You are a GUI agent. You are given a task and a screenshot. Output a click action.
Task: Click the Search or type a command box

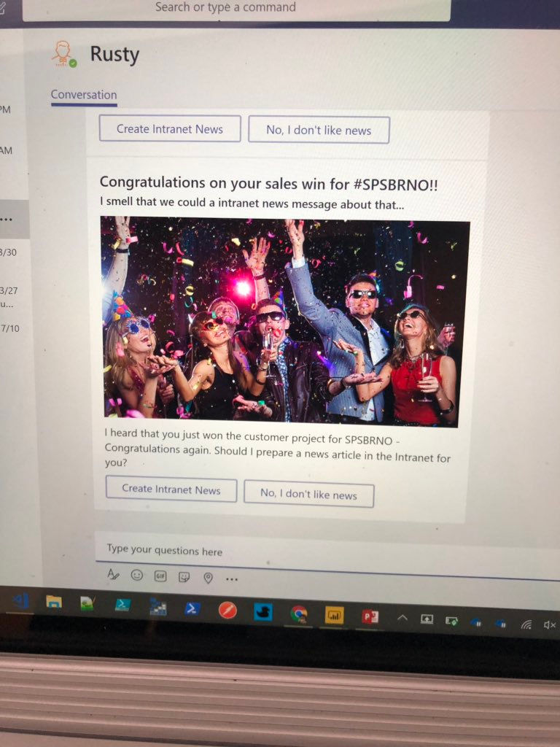(x=236, y=9)
